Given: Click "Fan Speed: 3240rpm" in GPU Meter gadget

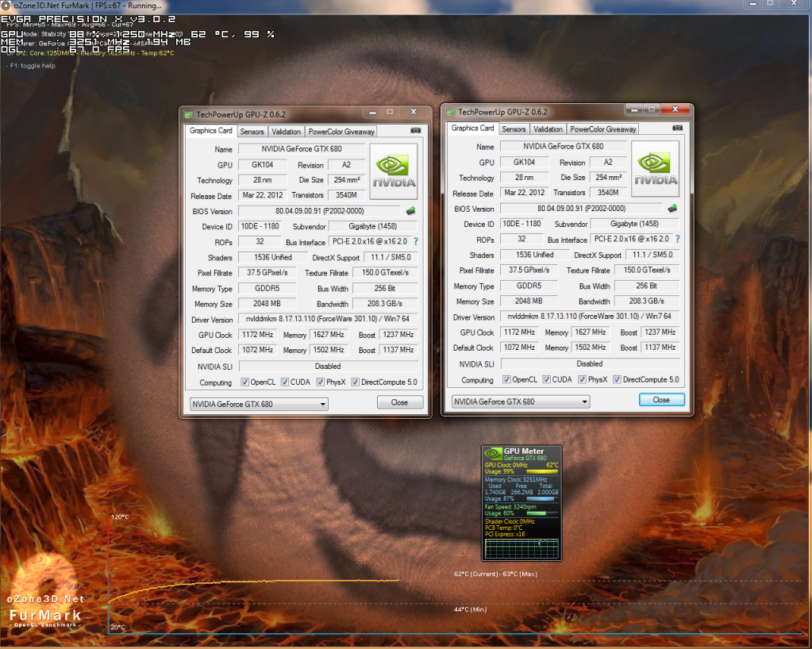Looking at the screenshot, I should 510,507.
